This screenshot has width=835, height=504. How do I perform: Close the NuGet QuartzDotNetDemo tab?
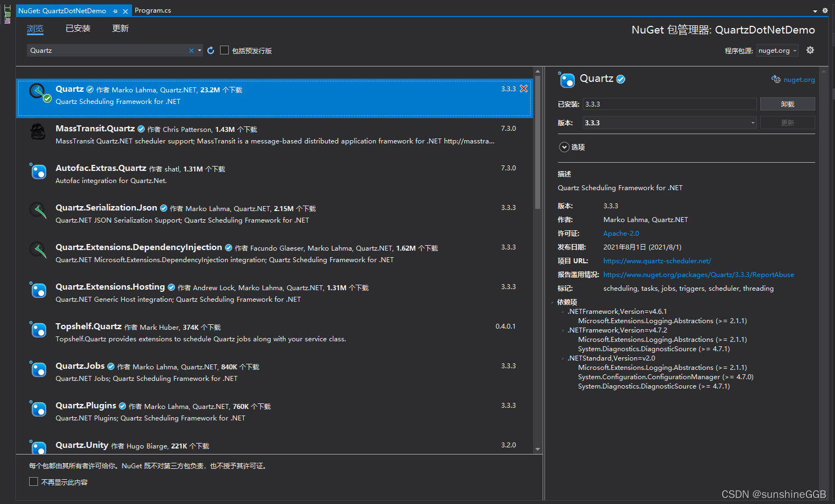click(125, 11)
